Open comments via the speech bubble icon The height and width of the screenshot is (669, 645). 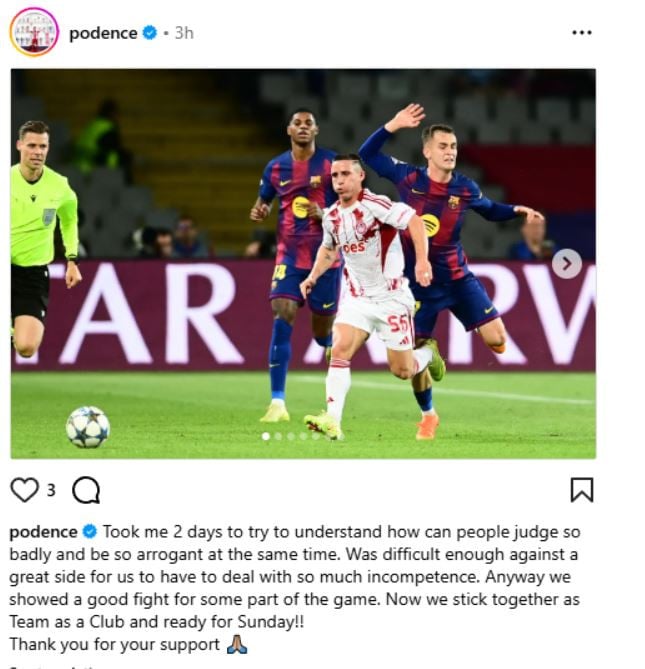(x=87, y=490)
